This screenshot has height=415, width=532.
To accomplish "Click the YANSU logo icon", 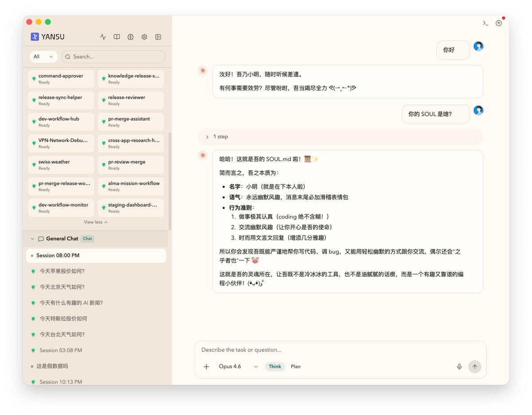I will (x=35, y=37).
